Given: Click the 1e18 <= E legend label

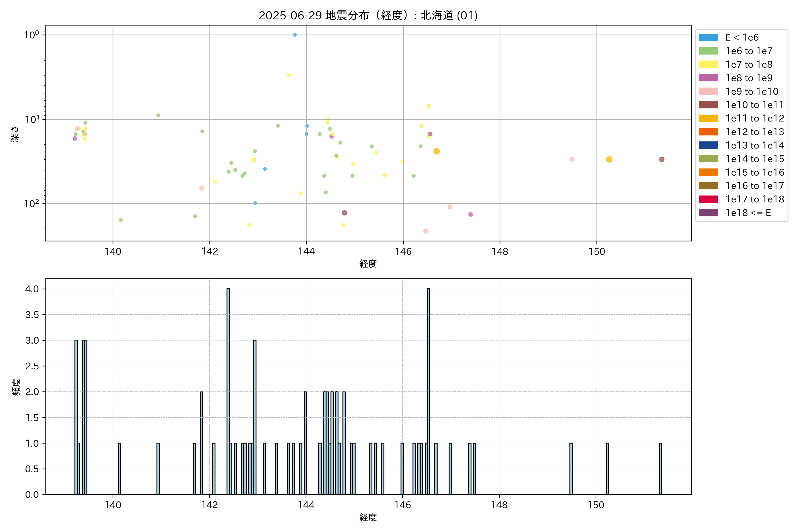Looking at the screenshot, I should 748,213.
